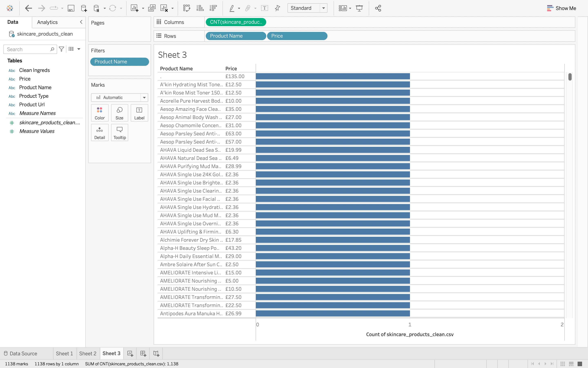Pause auto updates of data source

[96, 8]
